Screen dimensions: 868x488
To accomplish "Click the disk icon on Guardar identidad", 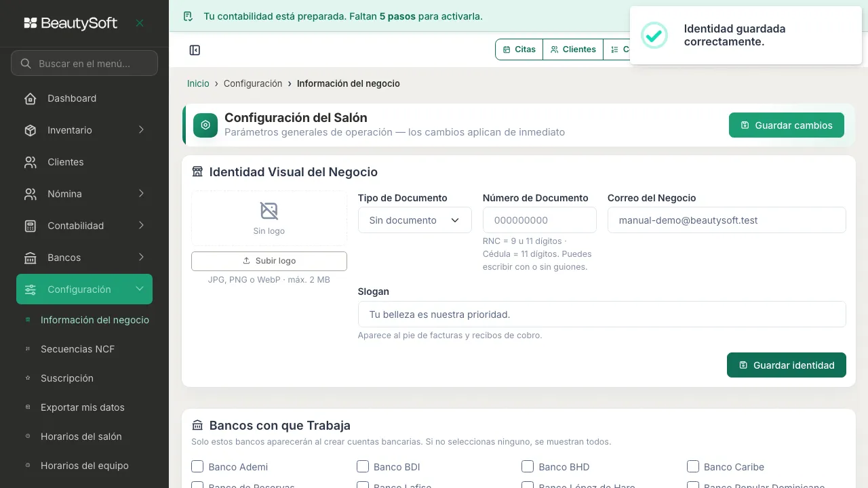I will click(x=743, y=365).
